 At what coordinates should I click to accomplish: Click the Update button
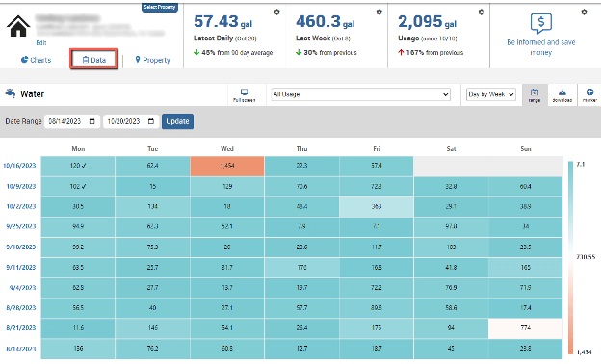coord(177,121)
